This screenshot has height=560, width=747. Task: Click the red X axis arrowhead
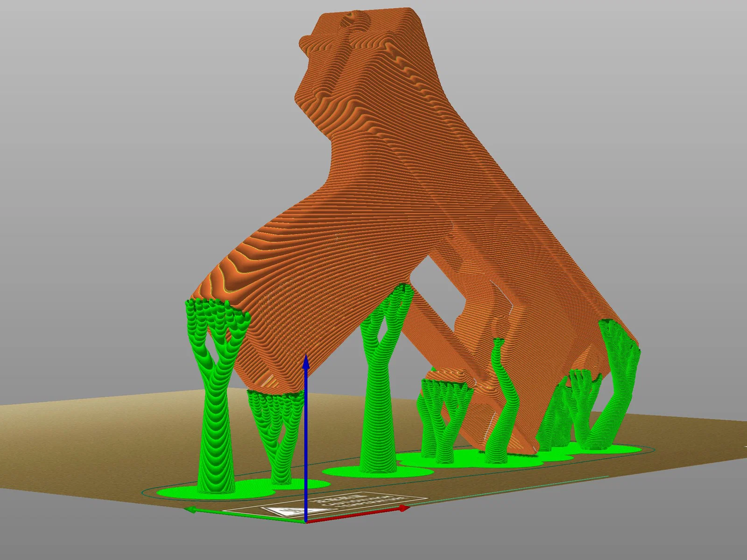[405, 508]
